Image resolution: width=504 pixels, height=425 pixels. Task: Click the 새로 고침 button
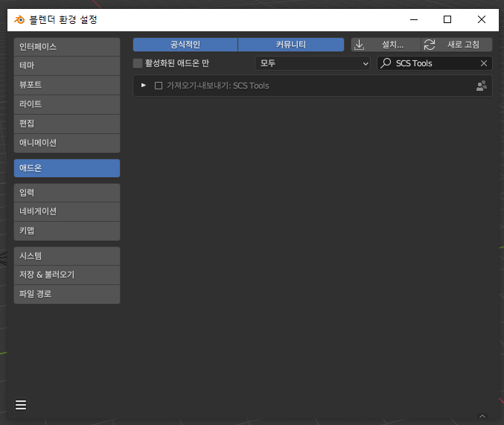pyautogui.click(x=457, y=45)
